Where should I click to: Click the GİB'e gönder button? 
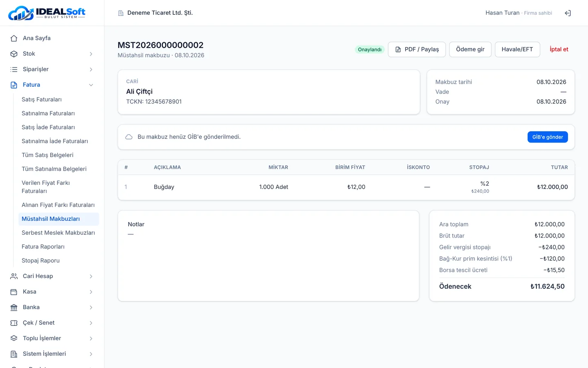tap(548, 137)
